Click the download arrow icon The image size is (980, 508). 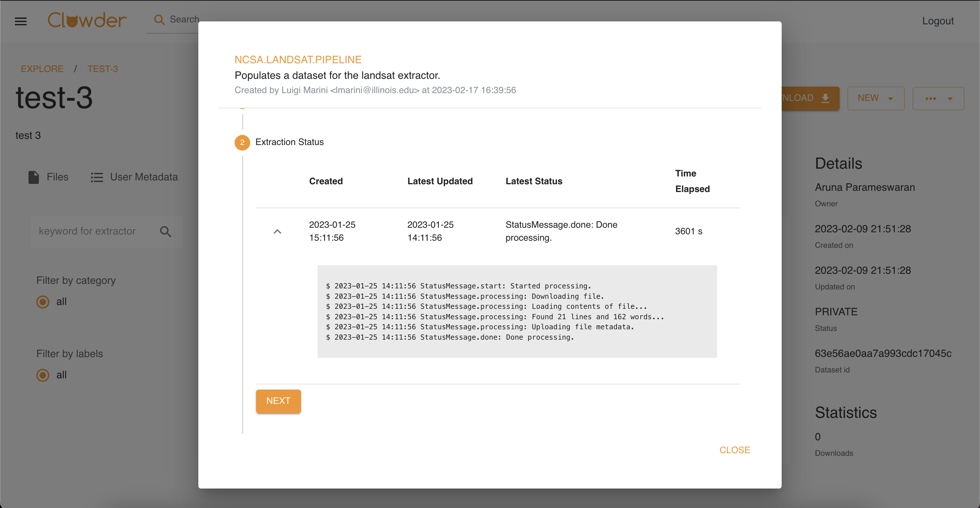825,98
